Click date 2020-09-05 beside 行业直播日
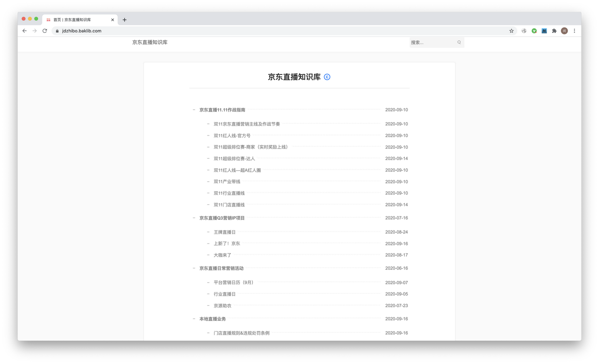599x364 pixels. click(396, 294)
